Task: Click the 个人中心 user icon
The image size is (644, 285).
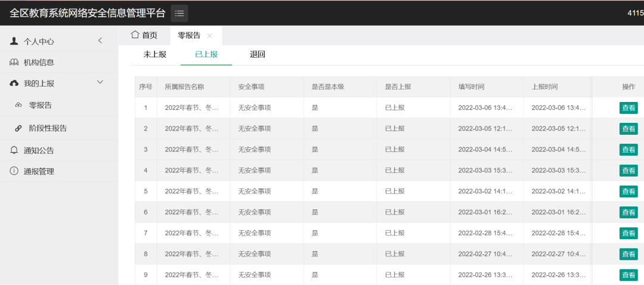Action: pos(14,41)
